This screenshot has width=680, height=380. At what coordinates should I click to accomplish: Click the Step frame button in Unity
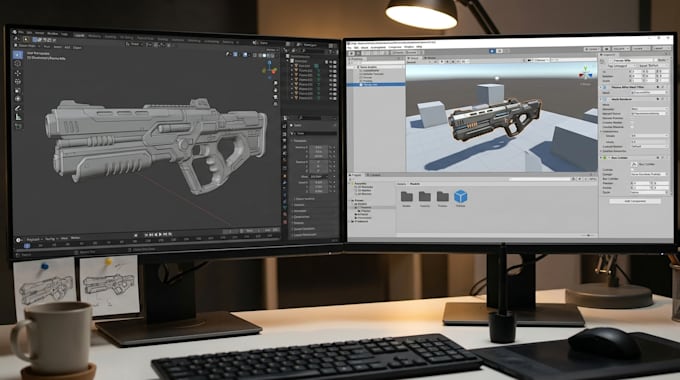point(507,51)
